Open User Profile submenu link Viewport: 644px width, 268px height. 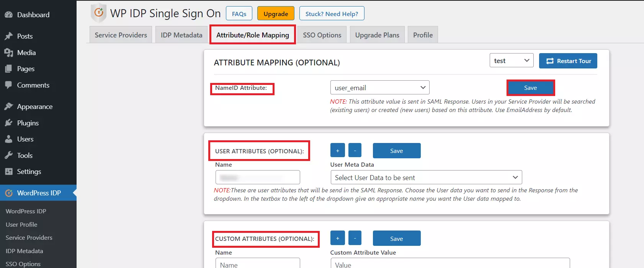[x=21, y=224]
